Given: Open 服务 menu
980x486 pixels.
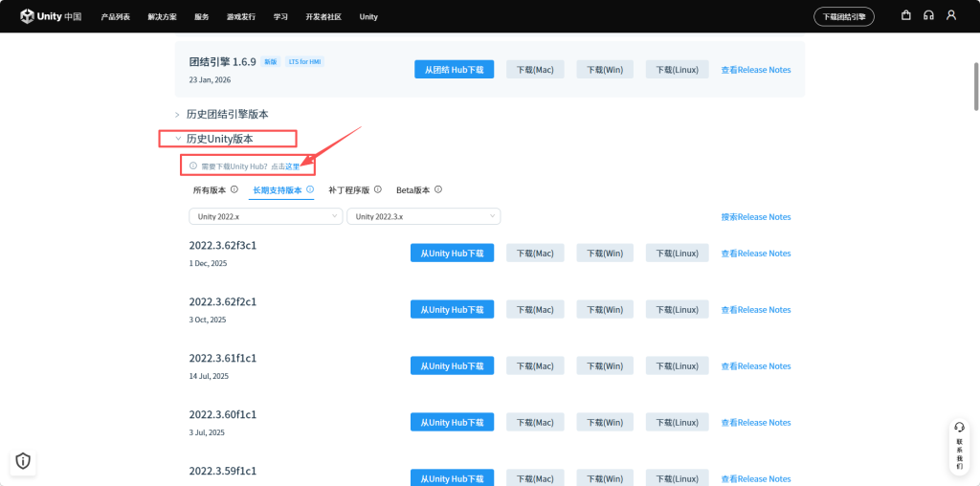Looking at the screenshot, I should (202, 17).
